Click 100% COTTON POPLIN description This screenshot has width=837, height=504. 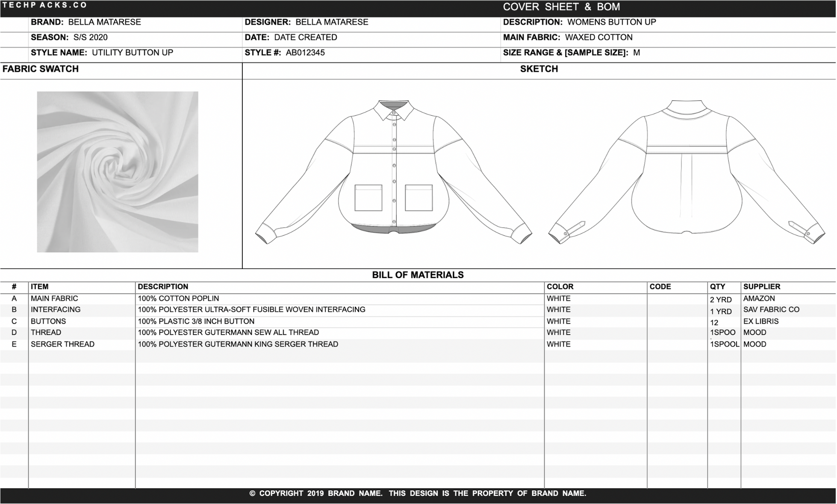tap(178, 299)
